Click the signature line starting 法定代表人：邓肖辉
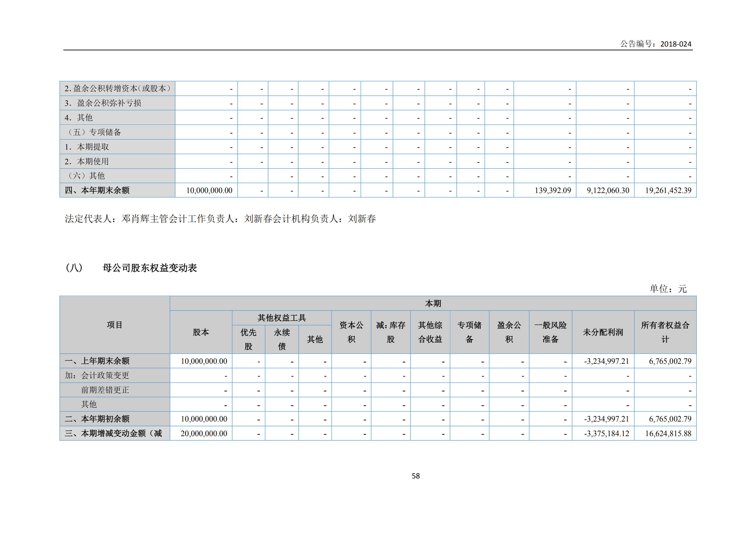The width and height of the screenshot is (756, 535). 220,219
